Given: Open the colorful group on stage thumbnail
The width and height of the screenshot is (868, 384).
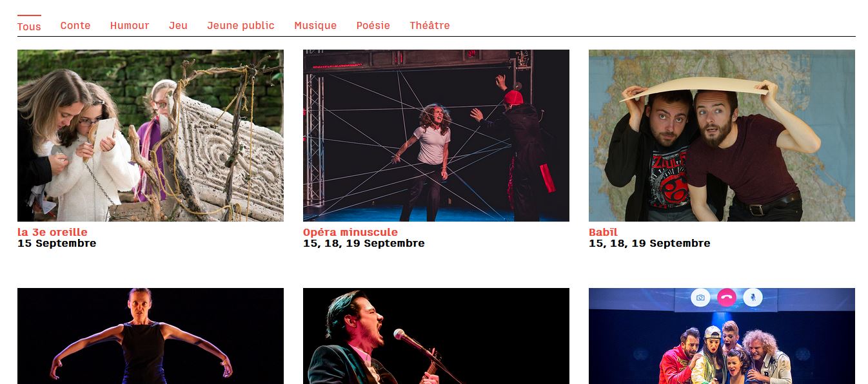Looking at the screenshot, I should [722, 336].
